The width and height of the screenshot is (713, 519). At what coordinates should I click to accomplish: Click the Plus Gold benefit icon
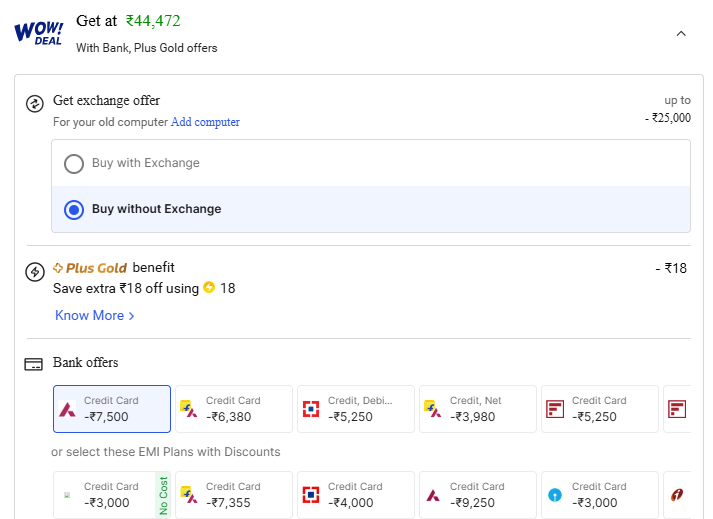click(x=35, y=271)
